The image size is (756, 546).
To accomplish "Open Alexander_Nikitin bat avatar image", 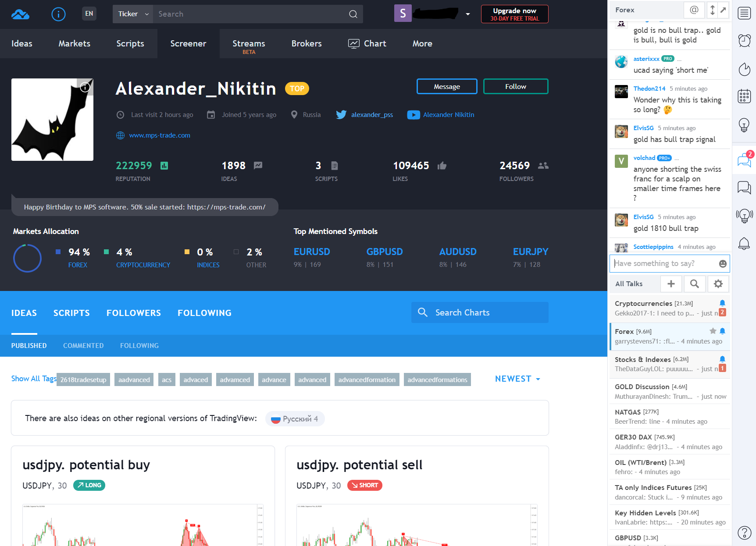I will pyautogui.click(x=52, y=120).
